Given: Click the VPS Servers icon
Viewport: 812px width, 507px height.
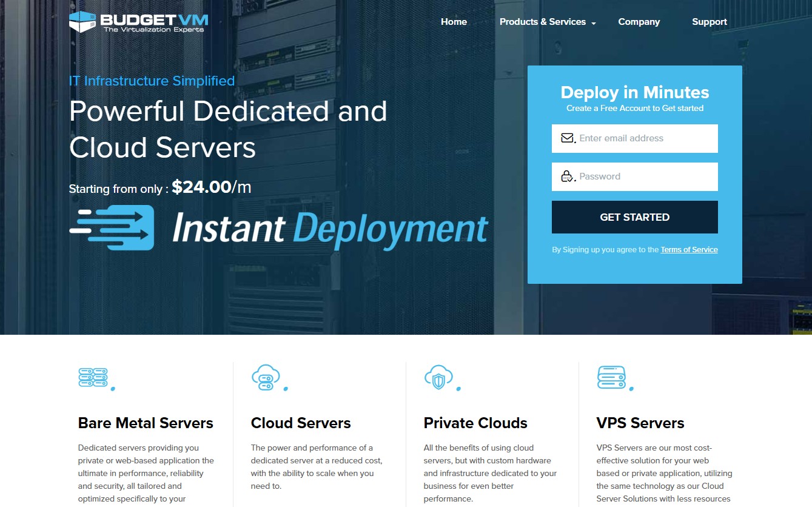Looking at the screenshot, I should coord(611,377).
